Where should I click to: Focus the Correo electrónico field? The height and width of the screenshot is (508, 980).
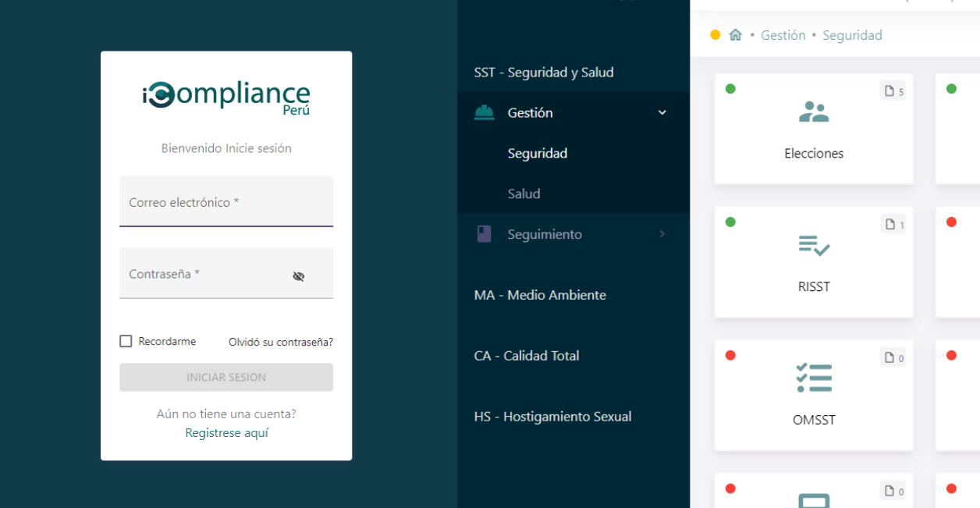pos(226,201)
